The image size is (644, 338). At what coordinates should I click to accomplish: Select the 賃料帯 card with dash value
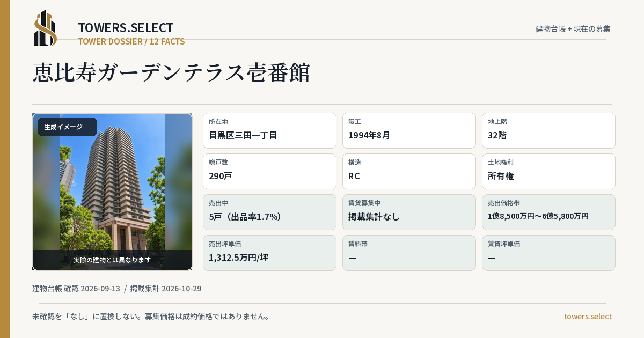(409, 253)
